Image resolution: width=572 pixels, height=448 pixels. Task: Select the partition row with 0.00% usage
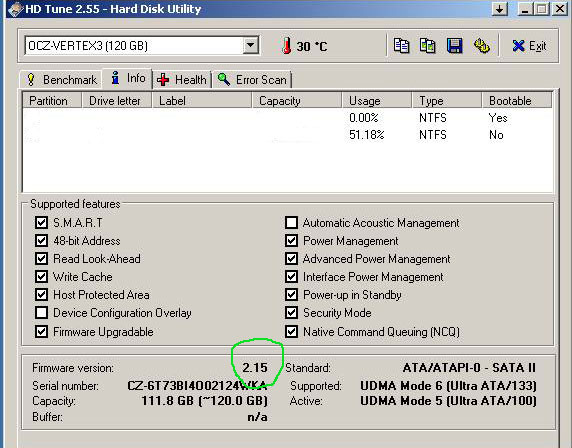(x=287, y=118)
